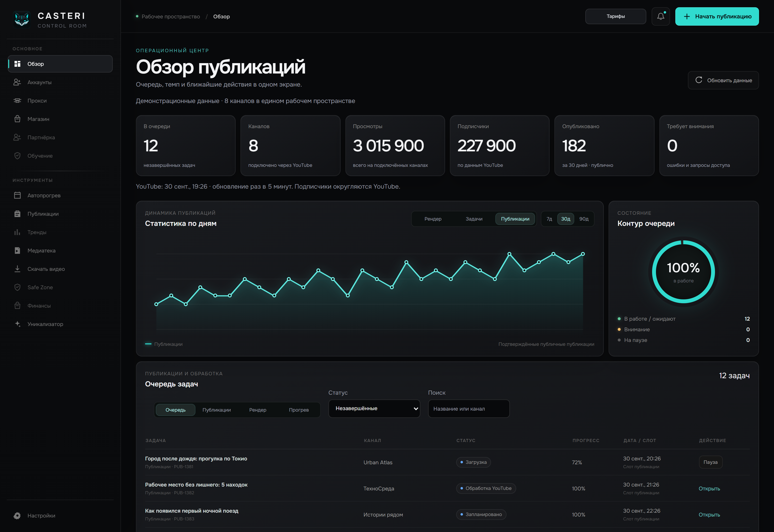The height and width of the screenshot is (532, 774).
Task: Switch chart range to 90д
Action: [584, 219]
